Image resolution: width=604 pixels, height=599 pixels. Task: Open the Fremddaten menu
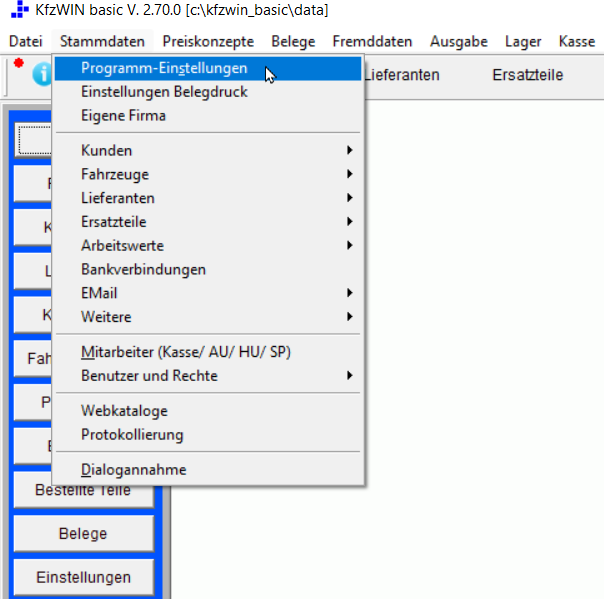(372, 41)
